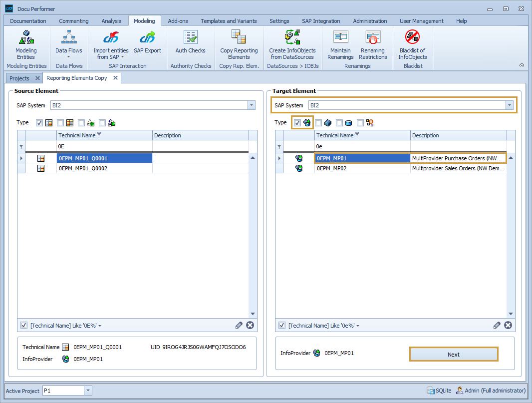Open the SAP Integration menu
Image resolution: width=532 pixels, height=403 pixels.
click(321, 20)
